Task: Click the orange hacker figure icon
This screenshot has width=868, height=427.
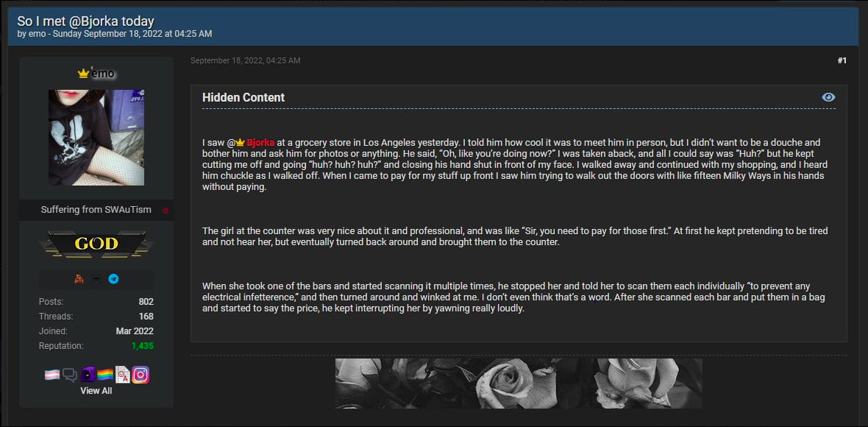Action: [x=79, y=280]
